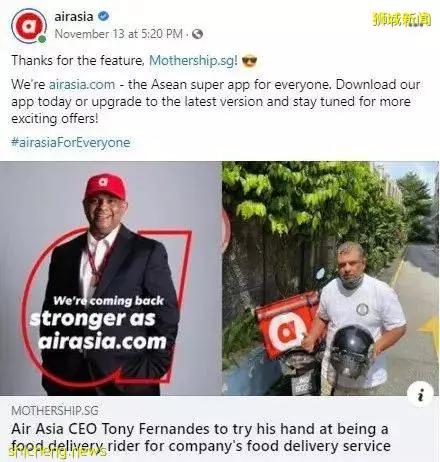The image size is (440, 462).
Task: Open the Air Asia CEO article headline
Action: (x=200, y=437)
